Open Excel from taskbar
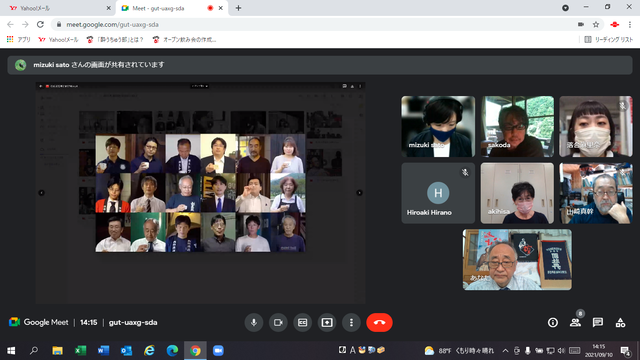Viewport: 640px width, 360px height. (x=80, y=351)
